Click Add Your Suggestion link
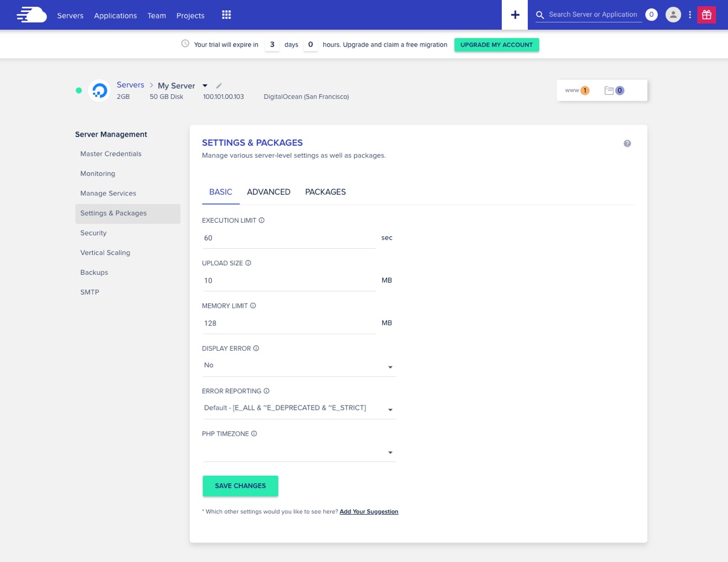This screenshot has height=562, width=728. pyautogui.click(x=369, y=512)
